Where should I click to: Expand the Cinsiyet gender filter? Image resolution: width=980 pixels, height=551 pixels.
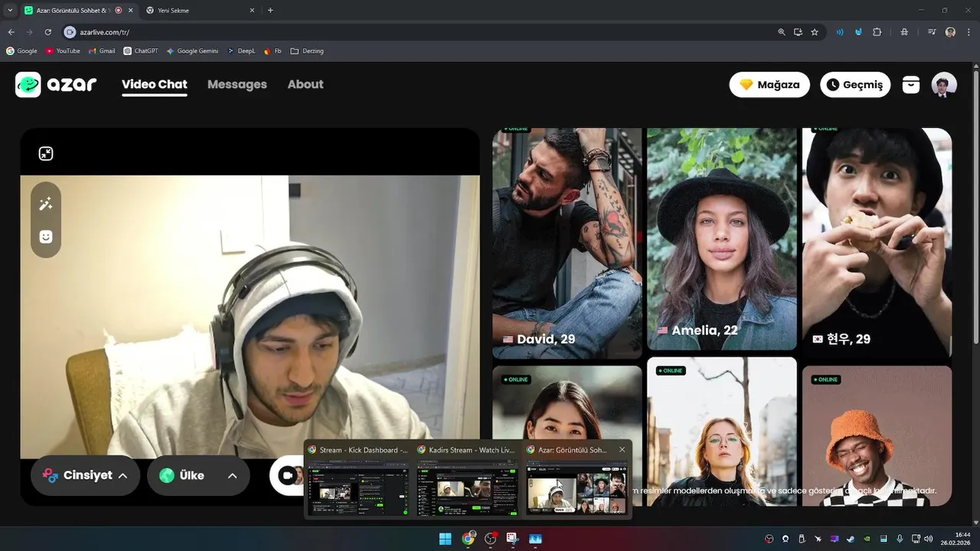85,475
